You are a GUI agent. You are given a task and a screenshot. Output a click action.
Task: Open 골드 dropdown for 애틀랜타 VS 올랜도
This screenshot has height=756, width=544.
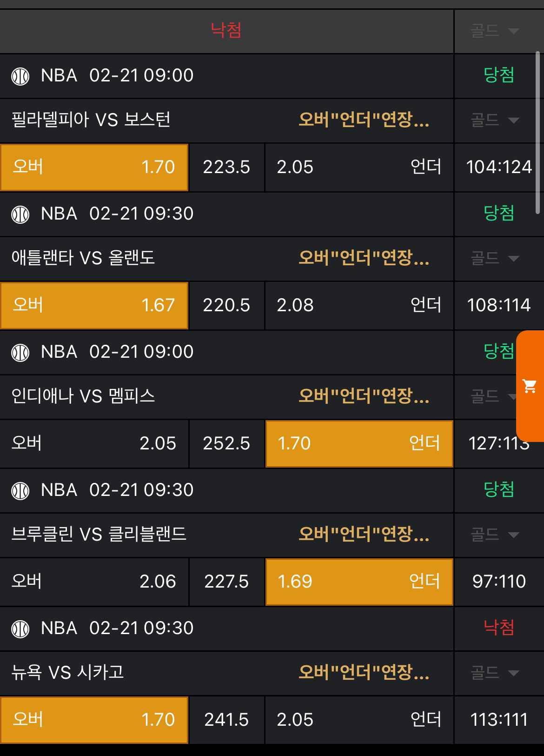[495, 258]
